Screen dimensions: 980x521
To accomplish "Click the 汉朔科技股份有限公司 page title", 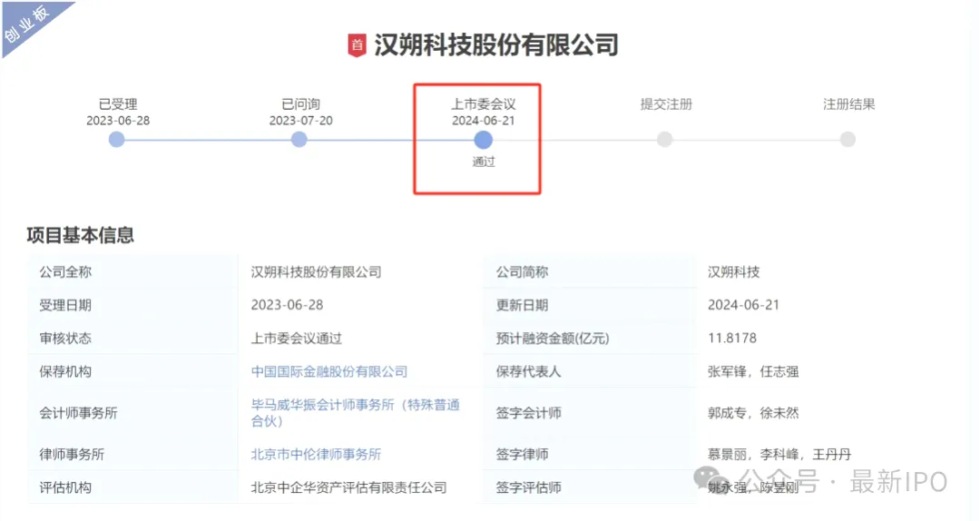I will click(x=496, y=45).
